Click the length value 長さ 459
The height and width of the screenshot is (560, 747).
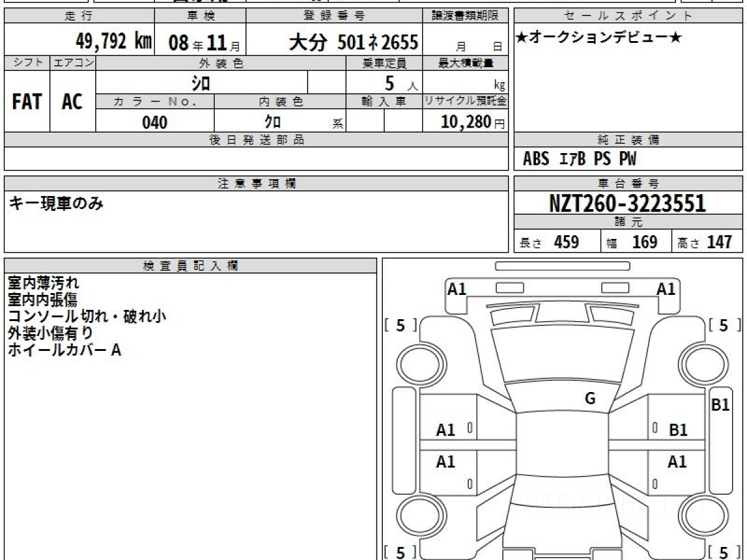click(x=550, y=242)
